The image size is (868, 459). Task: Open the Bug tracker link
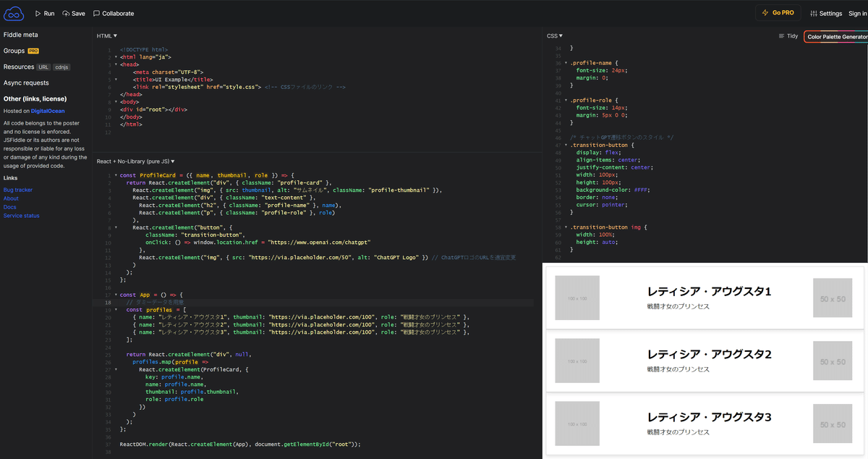17,190
